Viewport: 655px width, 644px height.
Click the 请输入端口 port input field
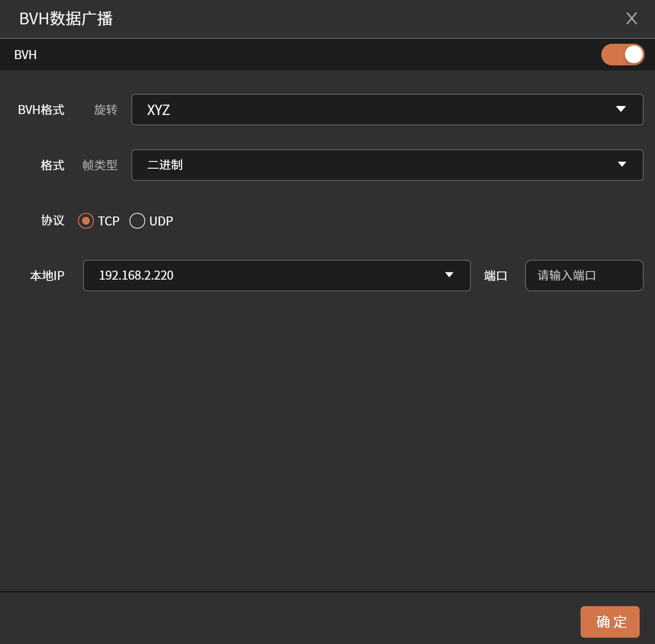(x=584, y=276)
